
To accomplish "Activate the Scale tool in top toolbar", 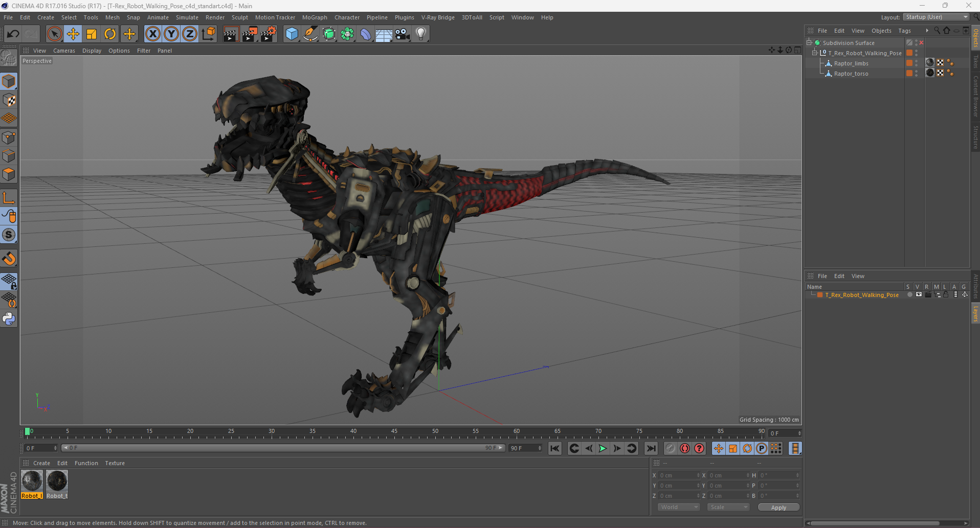I will coord(92,34).
